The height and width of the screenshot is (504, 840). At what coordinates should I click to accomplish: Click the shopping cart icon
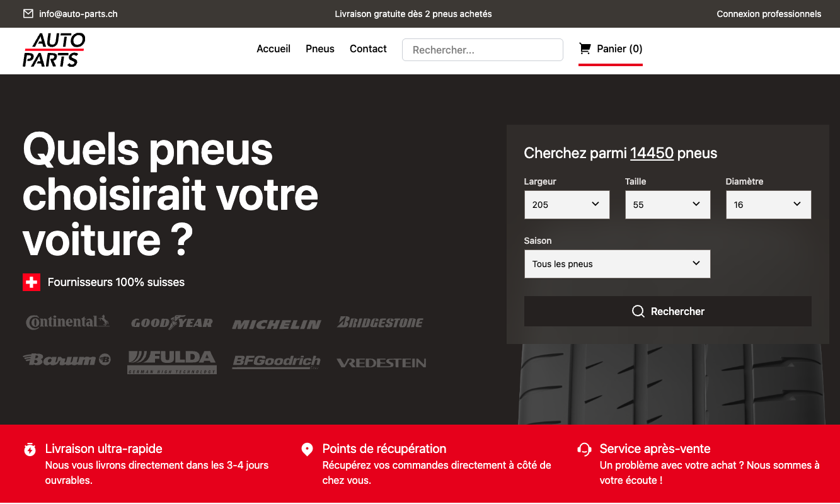[585, 49]
